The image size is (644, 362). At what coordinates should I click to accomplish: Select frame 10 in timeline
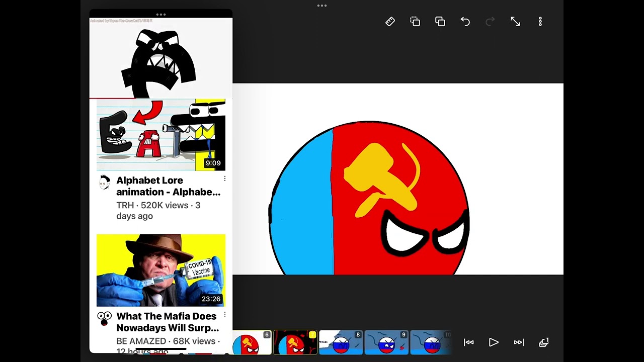point(431,342)
